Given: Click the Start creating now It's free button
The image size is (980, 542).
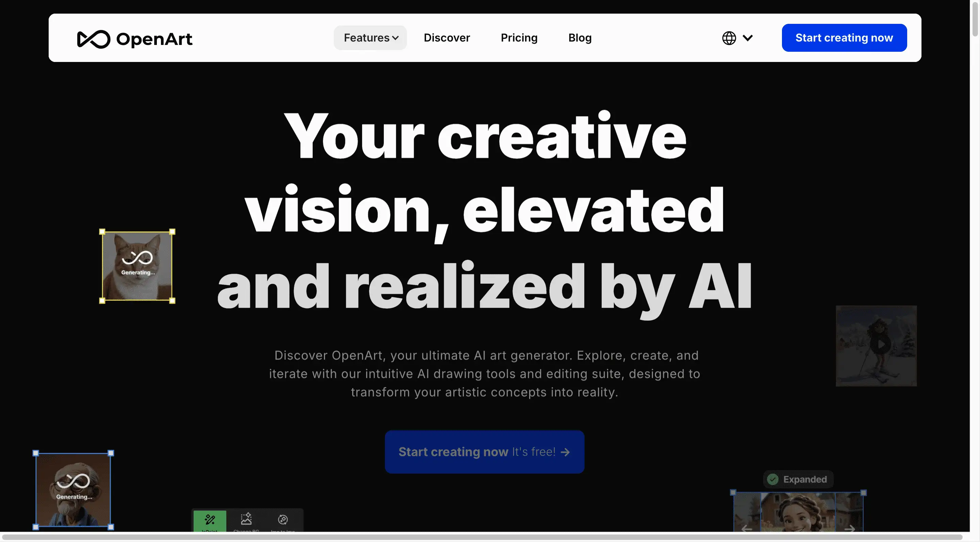Looking at the screenshot, I should (484, 452).
